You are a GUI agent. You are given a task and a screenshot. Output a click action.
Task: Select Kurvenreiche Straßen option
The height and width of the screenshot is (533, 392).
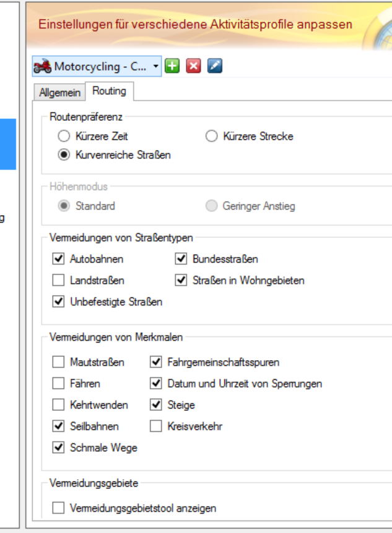(64, 155)
